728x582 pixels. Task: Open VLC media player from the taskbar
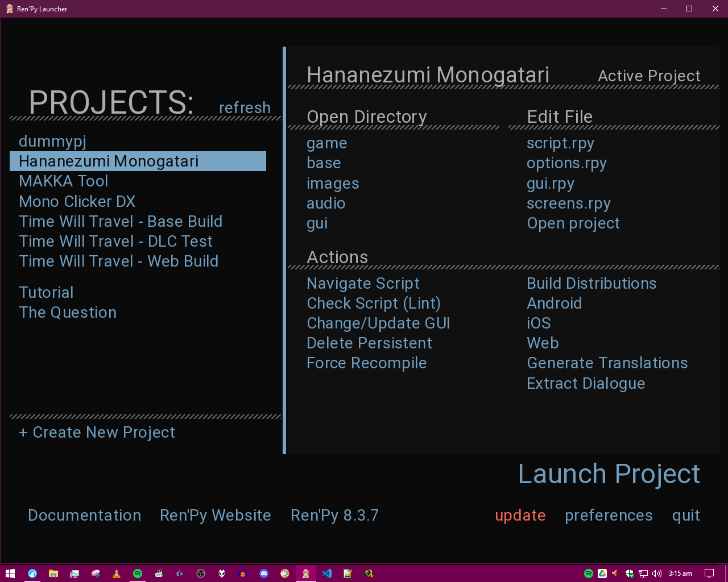point(117,573)
